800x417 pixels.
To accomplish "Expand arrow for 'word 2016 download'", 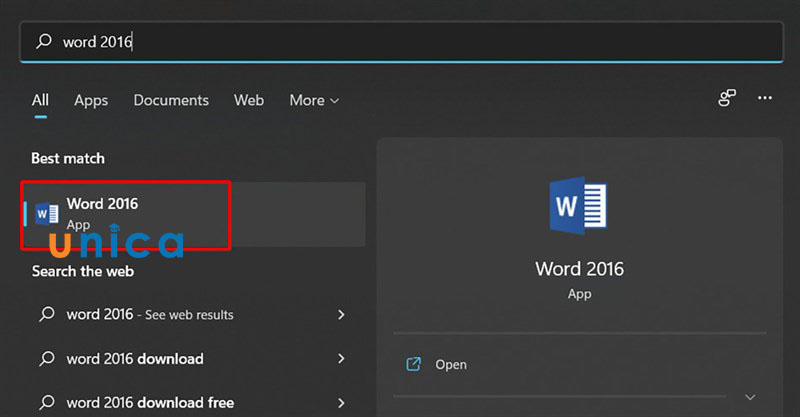I will pyautogui.click(x=341, y=359).
